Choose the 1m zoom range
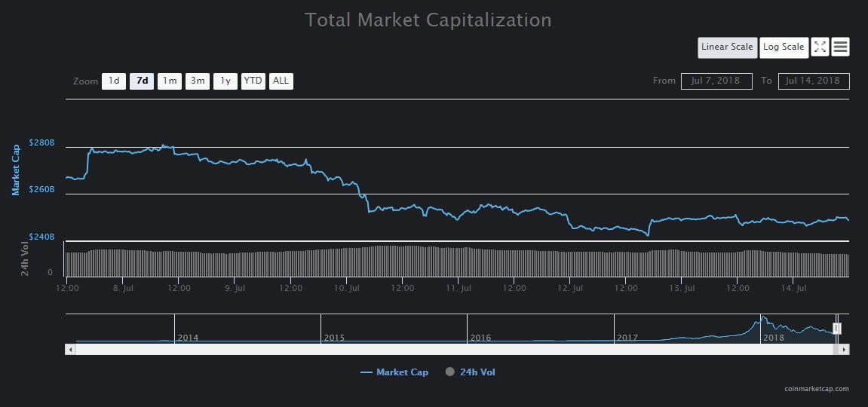 [x=170, y=81]
